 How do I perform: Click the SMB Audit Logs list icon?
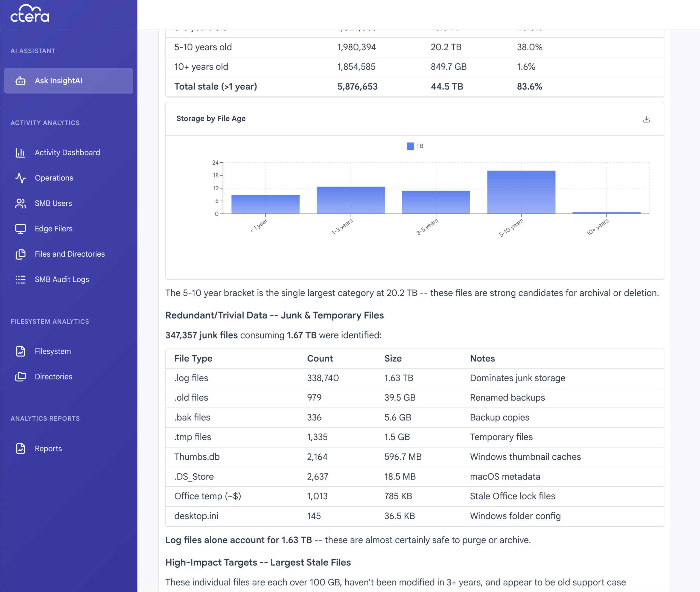coord(21,280)
